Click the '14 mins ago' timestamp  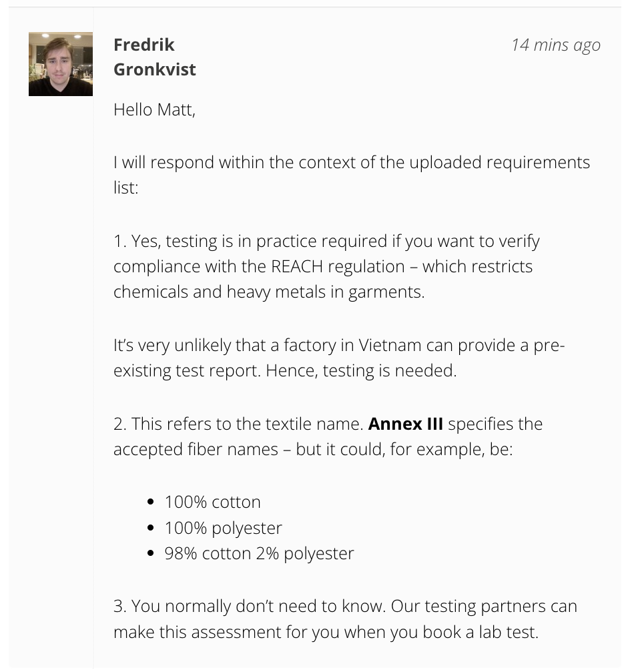pyautogui.click(x=555, y=45)
